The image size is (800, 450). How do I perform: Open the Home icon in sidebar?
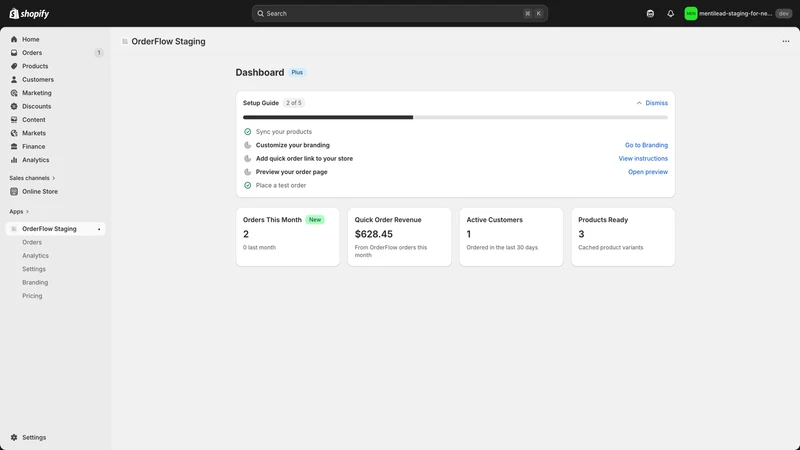coord(14,39)
